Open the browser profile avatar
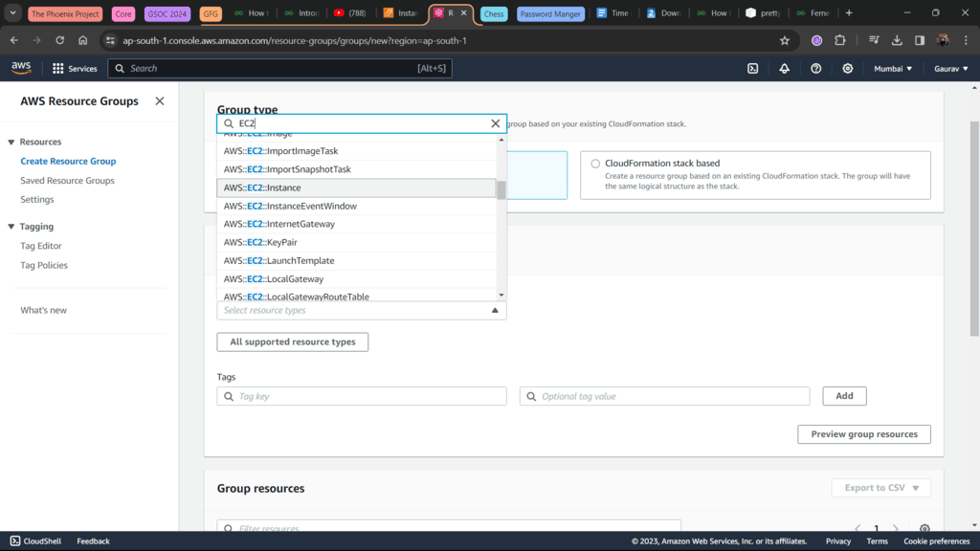Viewport: 980px width, 551px height. click(943, 40)
